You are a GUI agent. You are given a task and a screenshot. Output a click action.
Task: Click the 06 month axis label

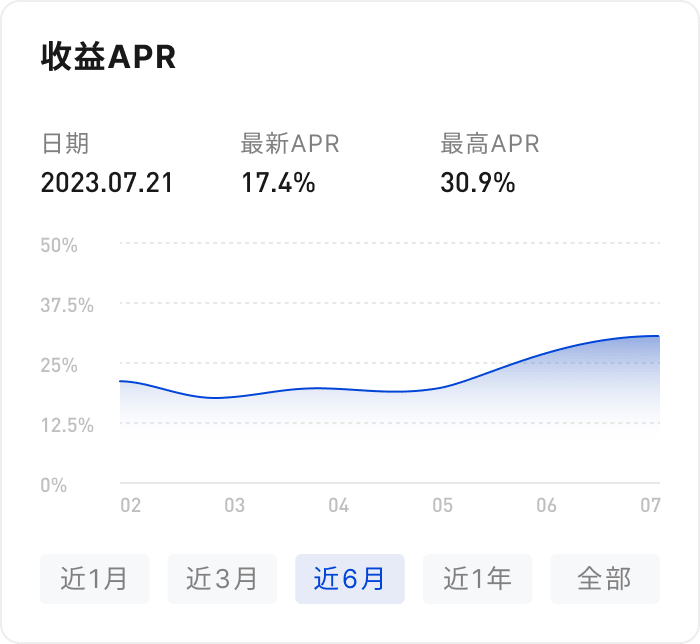546,506
